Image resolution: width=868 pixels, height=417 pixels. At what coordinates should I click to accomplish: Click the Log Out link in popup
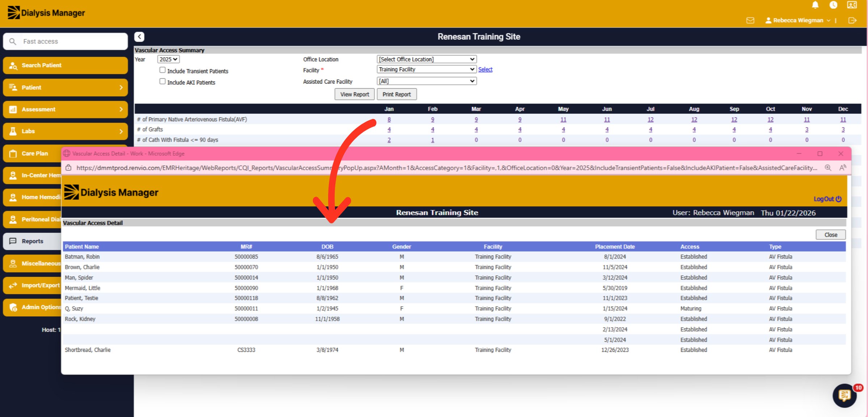point(827,199)
